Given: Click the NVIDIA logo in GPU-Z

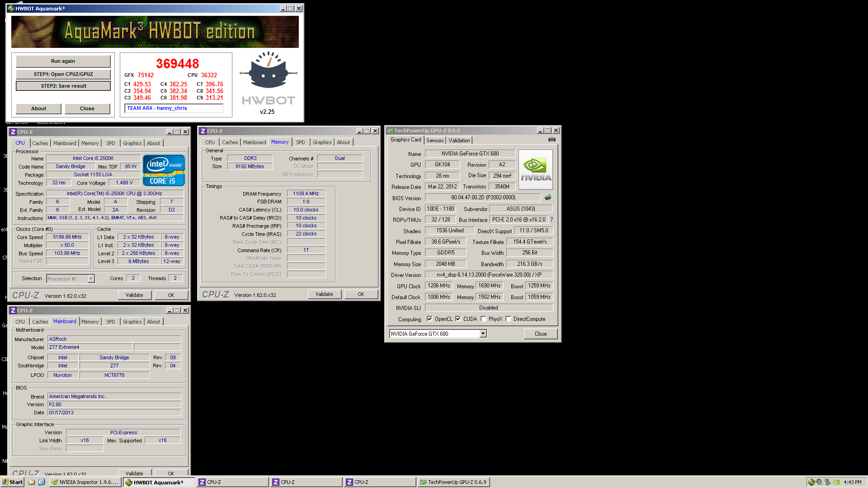Looking at the screenshot, I should 536,169.
